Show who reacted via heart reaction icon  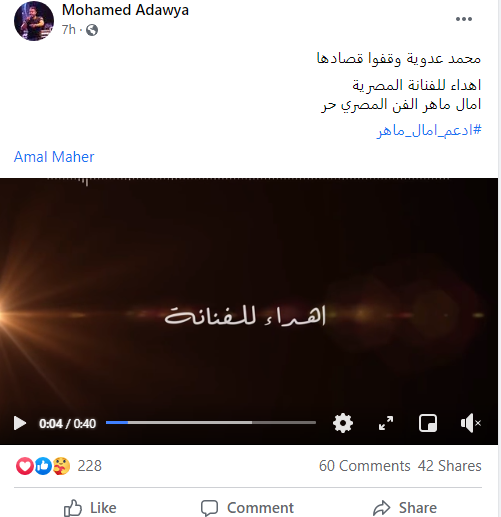(x=25, y=466)
